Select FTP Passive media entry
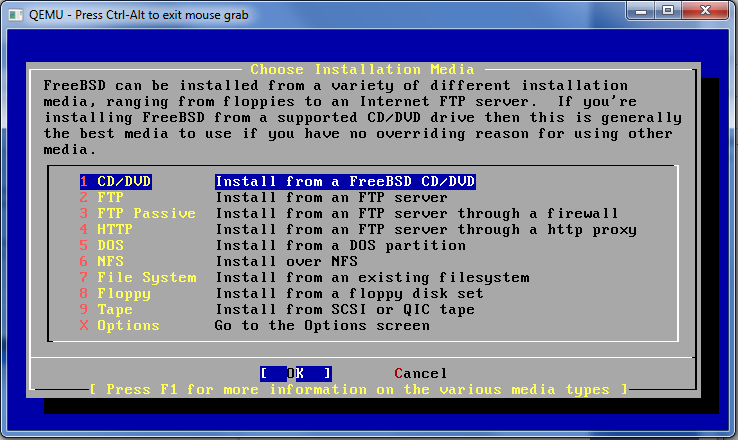This screenshot has height=440, width=738. point(137,214)
